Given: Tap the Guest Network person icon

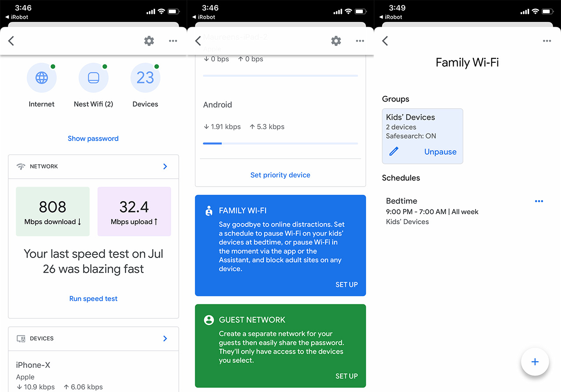Looking at the screenshot, I should (x=209, y=320).
